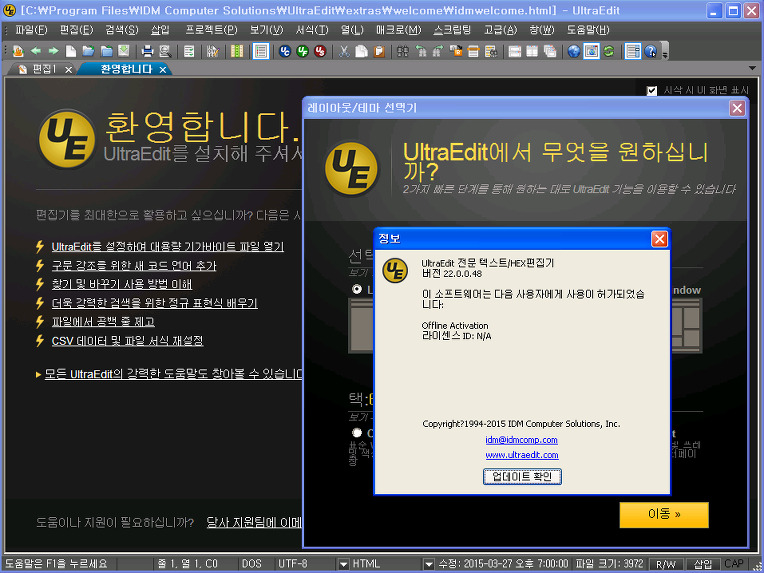
Task: Select the left layout thumbnail in the theme chooser
Action: coord(361,325)
